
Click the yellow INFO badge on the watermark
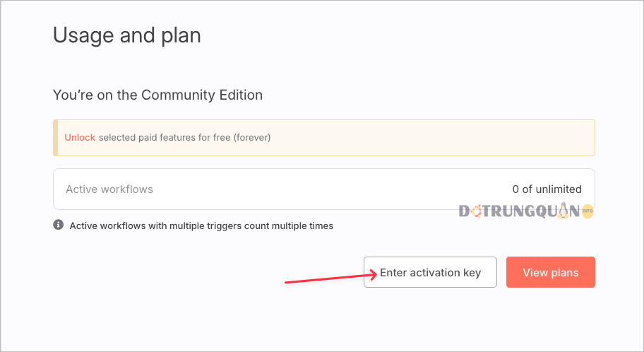pyautogui.click(x=588, y=211)
